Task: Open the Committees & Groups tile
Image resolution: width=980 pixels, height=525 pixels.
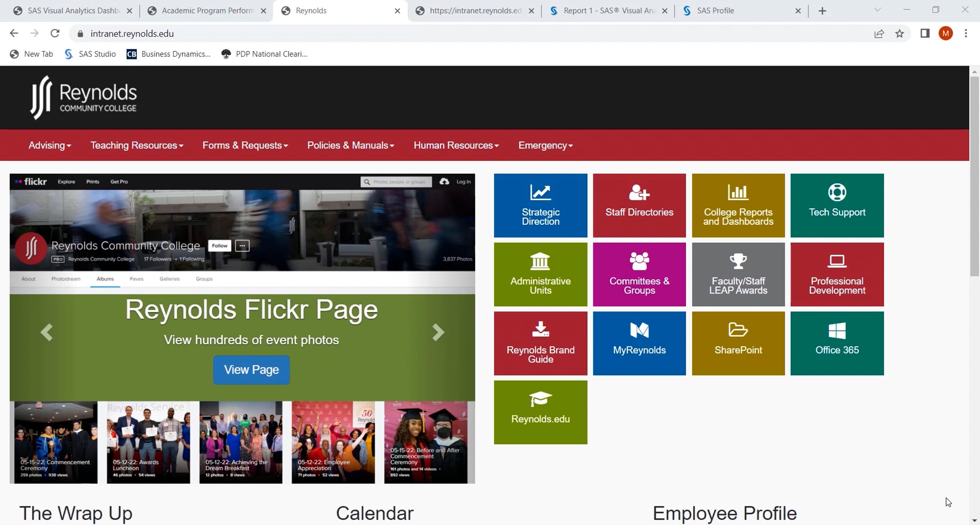Action: tap(639, 274)
